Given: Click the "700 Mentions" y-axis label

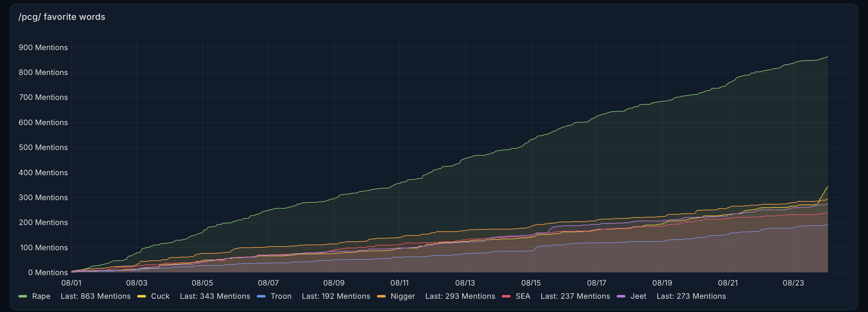Looking at the screenshot, I should 43,97.
